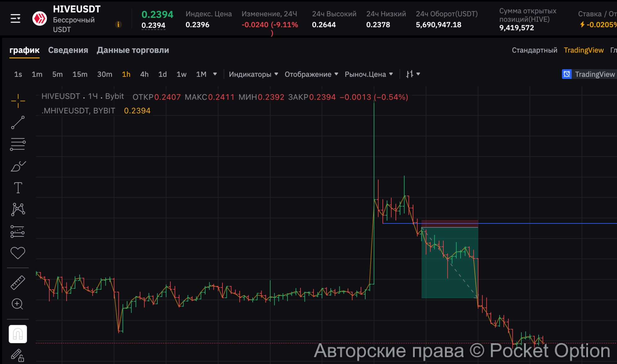Select the ruler measure tool
Viewport: 617px width, 364px height.
click(18, 283)
